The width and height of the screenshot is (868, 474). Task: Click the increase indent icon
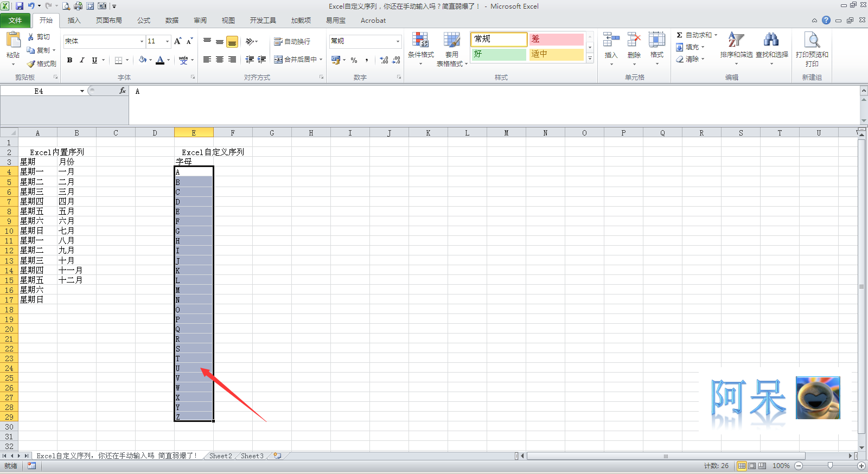(x=262, y=60)
